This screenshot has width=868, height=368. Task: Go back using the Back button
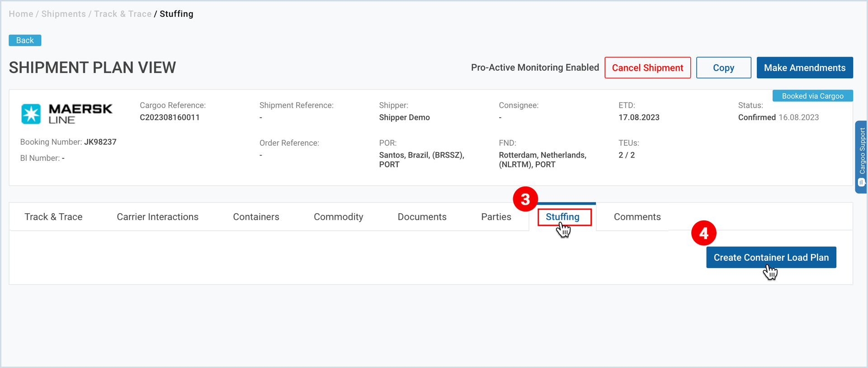click(25, 40)
